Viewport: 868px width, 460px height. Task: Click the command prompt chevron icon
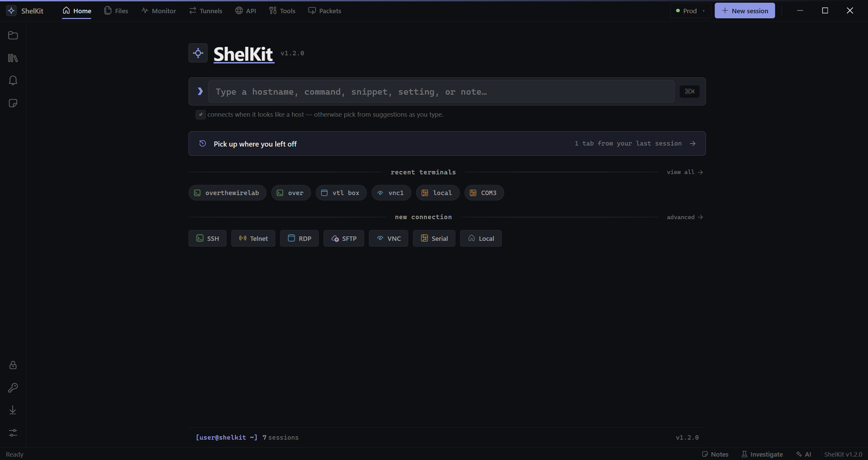[x=200, y=91]
